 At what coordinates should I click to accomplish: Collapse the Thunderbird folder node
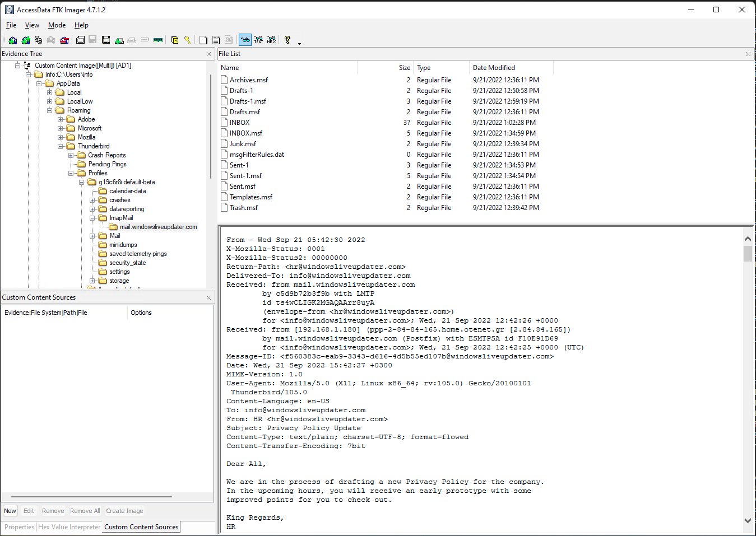(x=60, y=146)
